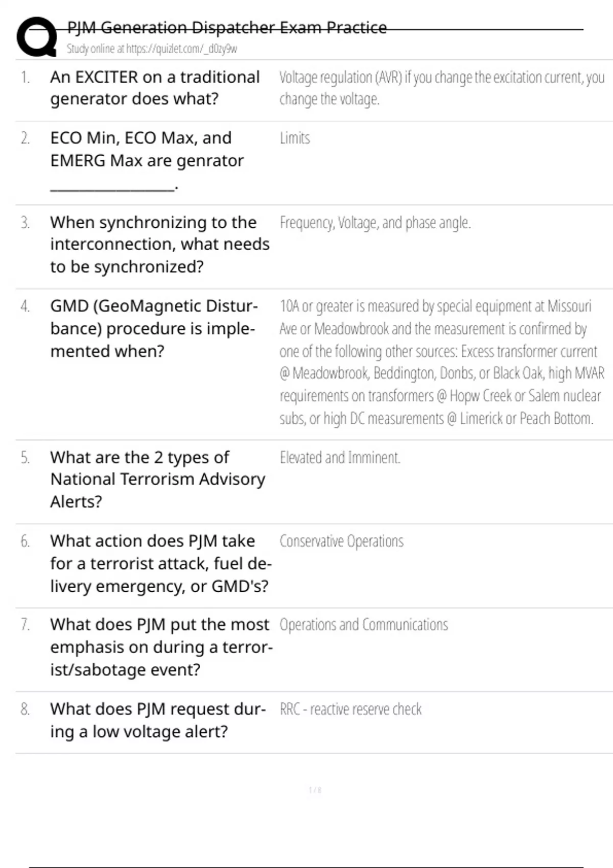Screen dimensions: 613x868
Task: Click the page number indicator at bottom
Action: point(315,790)
